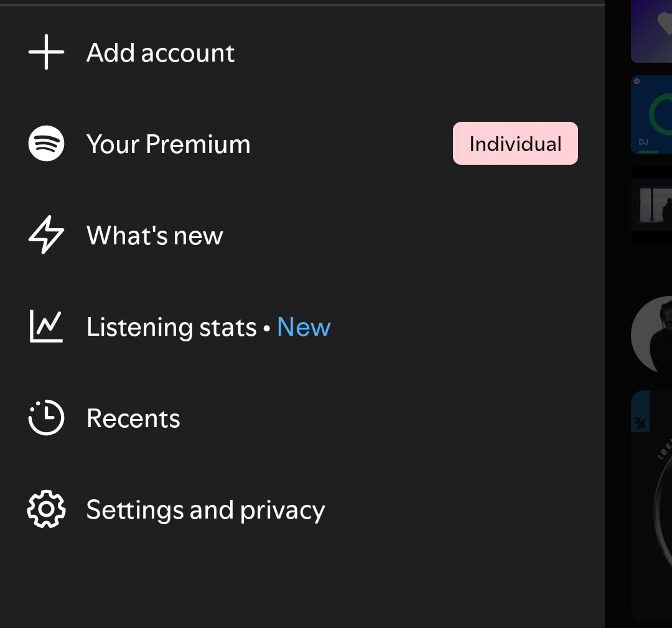Open Your Premium menu item
This screenshot has width=672, height=628.
coord(168,144)
